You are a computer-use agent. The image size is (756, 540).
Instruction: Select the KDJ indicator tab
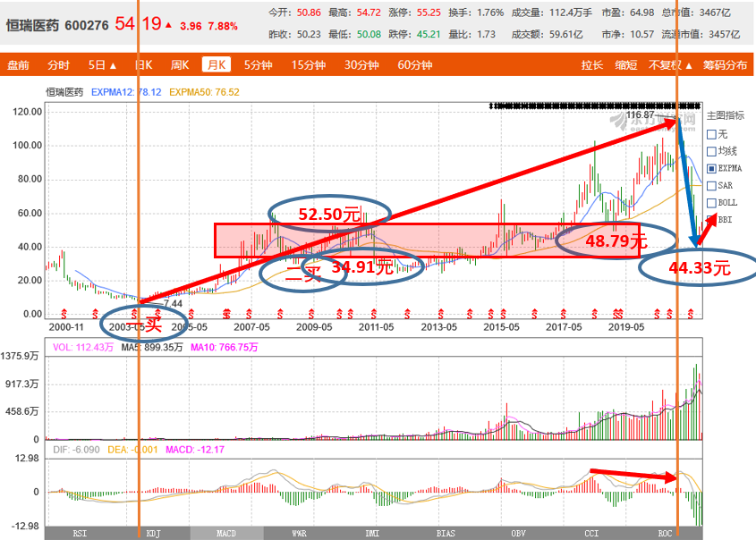(x=153, y=533)
